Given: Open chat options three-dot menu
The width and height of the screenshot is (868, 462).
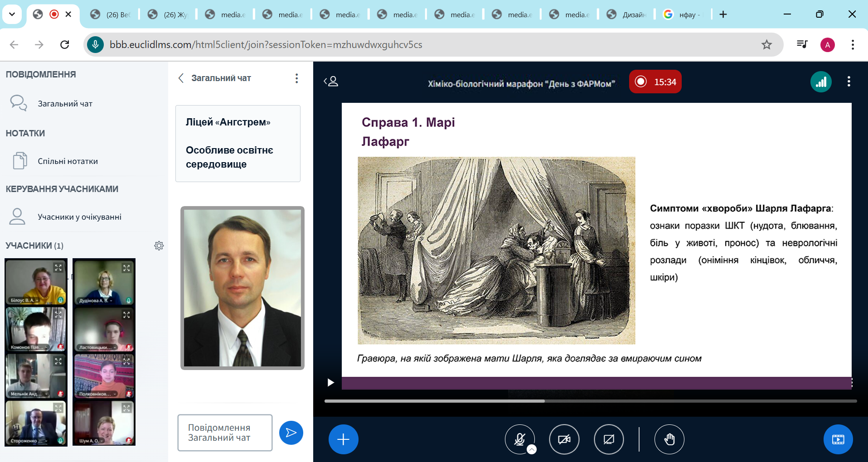Looking at the screenshot, I should [x=296, y=78].
